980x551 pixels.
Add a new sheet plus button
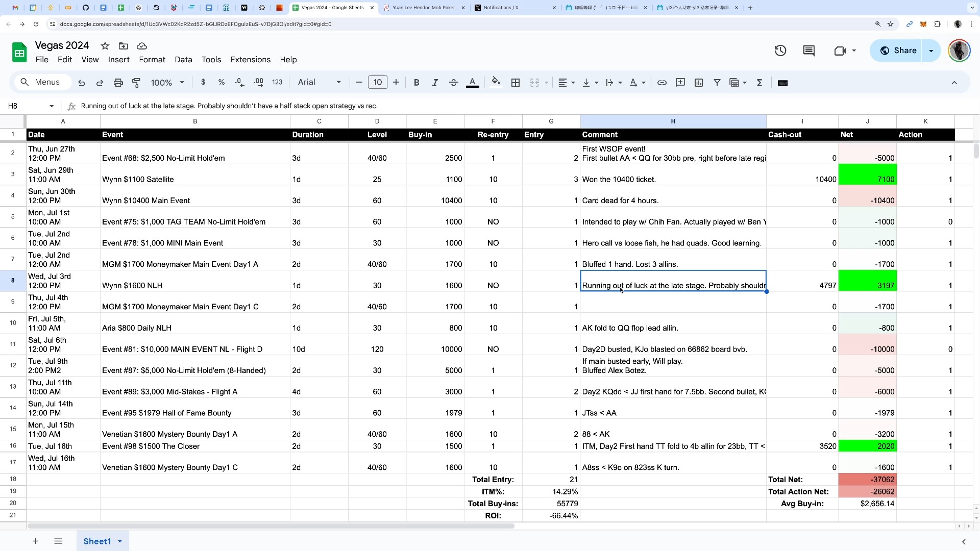[x=35, y=541]
